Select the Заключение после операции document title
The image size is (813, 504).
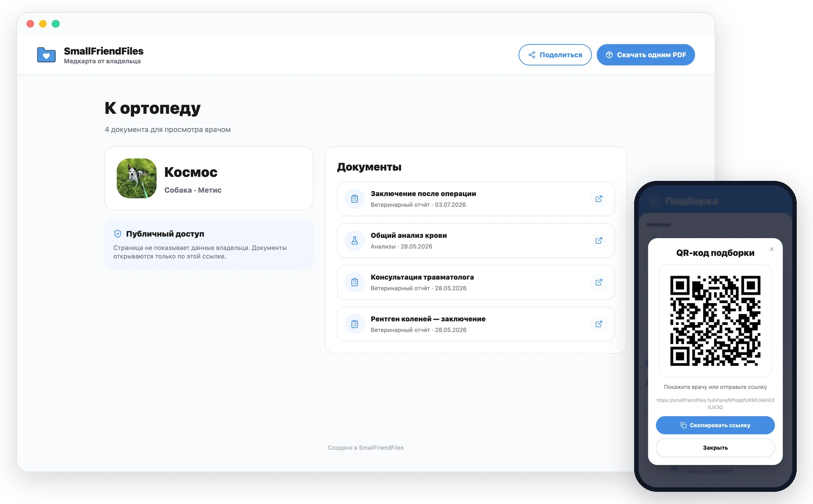[423, 194]
